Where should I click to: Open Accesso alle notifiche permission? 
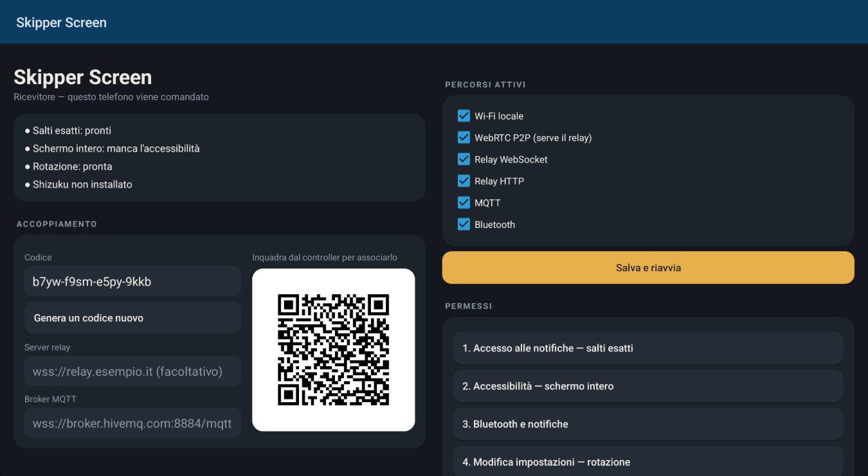click(648, 348)
